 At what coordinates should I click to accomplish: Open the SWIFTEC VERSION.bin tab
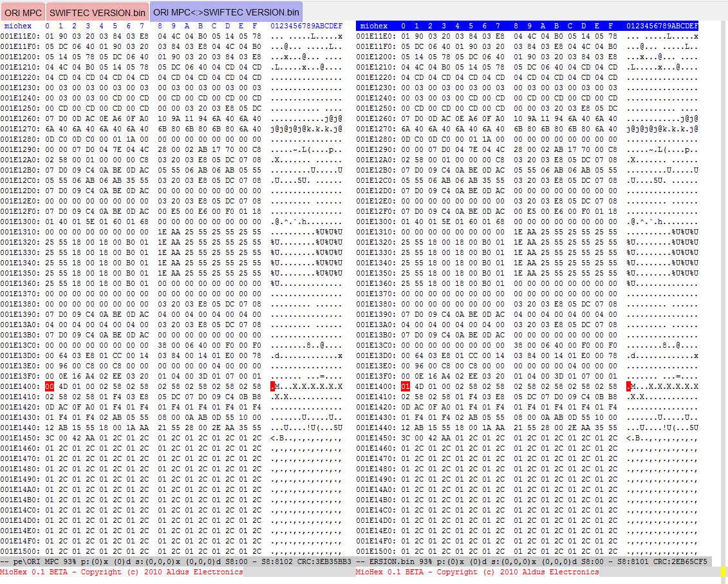[97, 12]
